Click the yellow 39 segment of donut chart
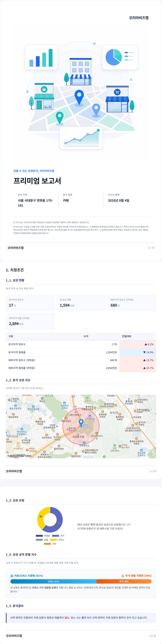 [x=41, y=517]
